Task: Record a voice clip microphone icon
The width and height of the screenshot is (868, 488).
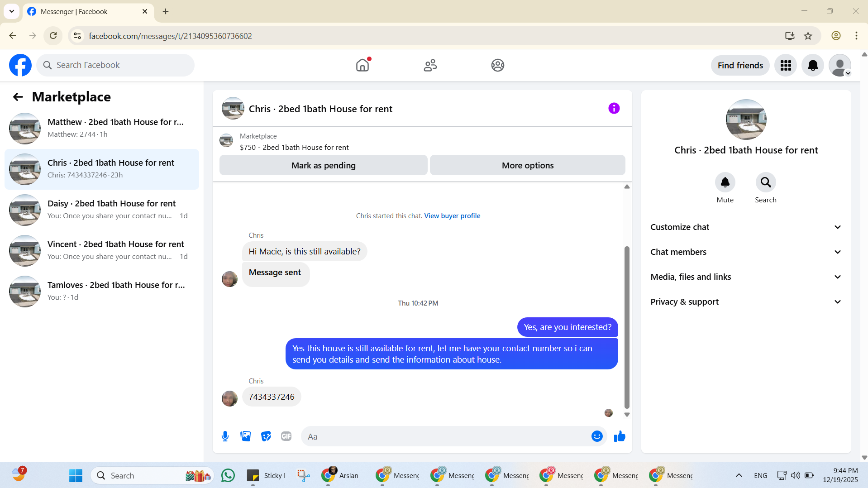Action: (225, 436)
